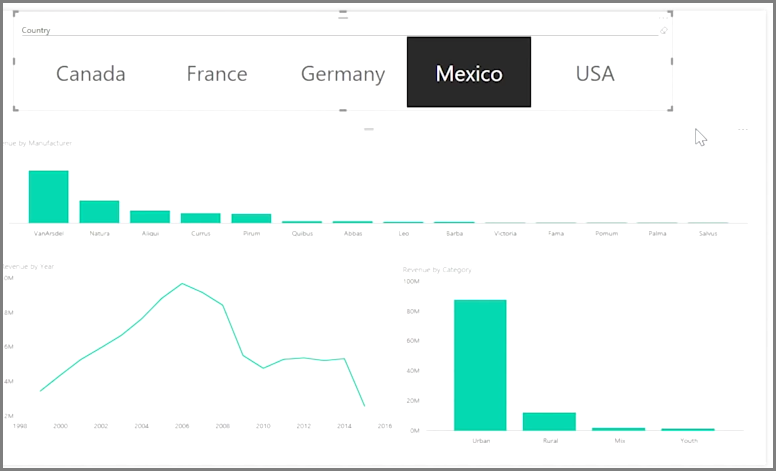Click the slicer's bottom-left corner handle
The height and width of the screenshot is (471, 776).
tap(15, 110)
